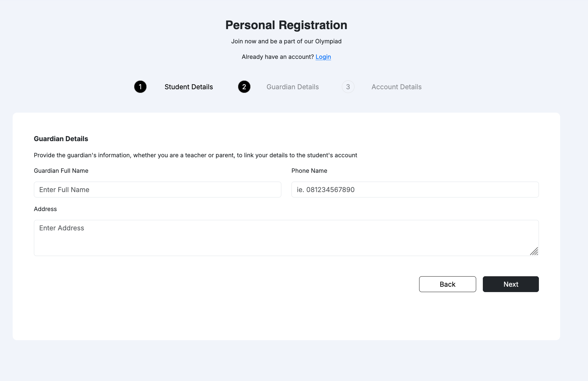Click the bold Guardian Details section heading

pos(61,139)
